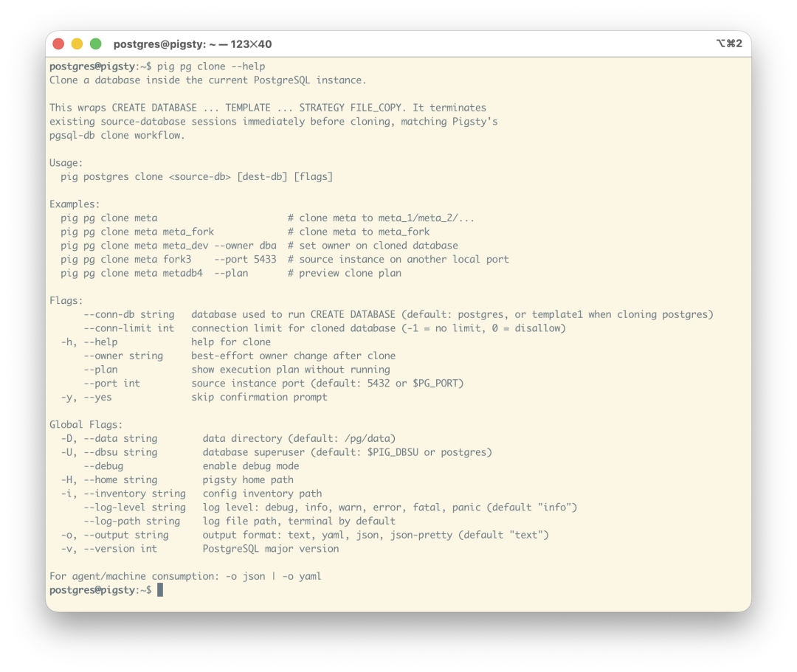Click the "-h, --help" flag
The image size is (797, 672).
[89, 342]
